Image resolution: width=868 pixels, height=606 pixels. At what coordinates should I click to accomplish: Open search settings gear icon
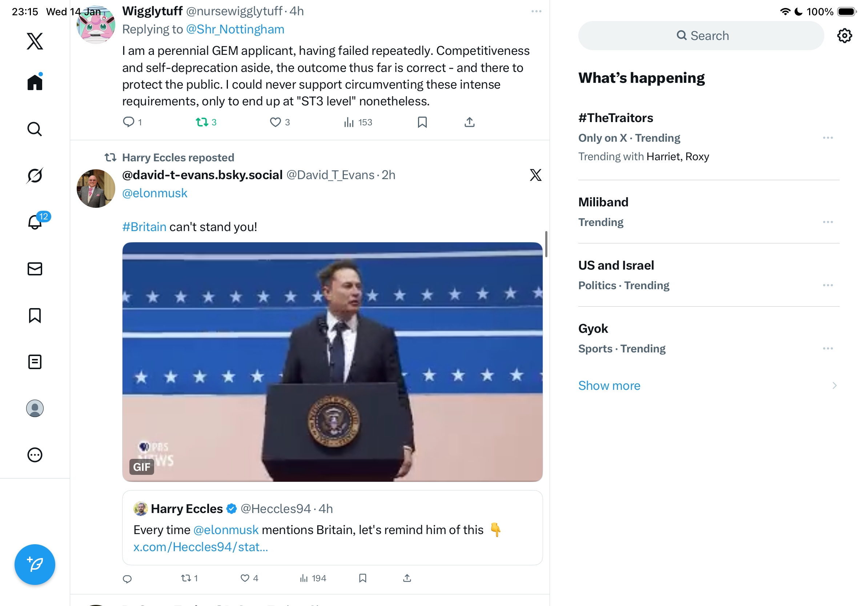tap(844, 36)
